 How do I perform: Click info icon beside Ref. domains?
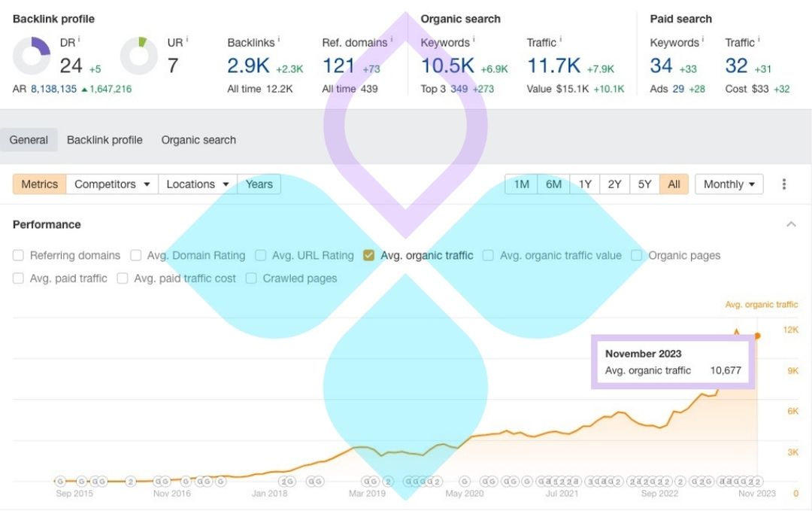[391, 41]
